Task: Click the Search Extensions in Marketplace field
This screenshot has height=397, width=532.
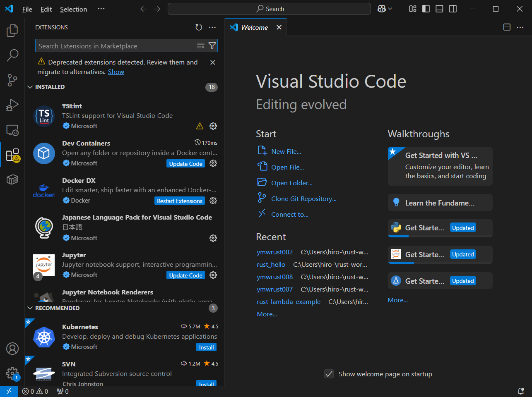Action: (x=116, y=46)
